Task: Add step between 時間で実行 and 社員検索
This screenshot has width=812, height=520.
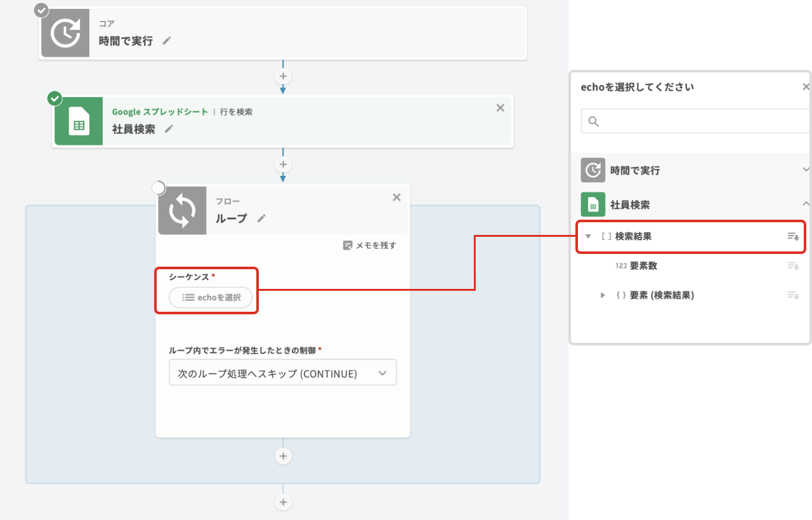Action: [283, 76]
